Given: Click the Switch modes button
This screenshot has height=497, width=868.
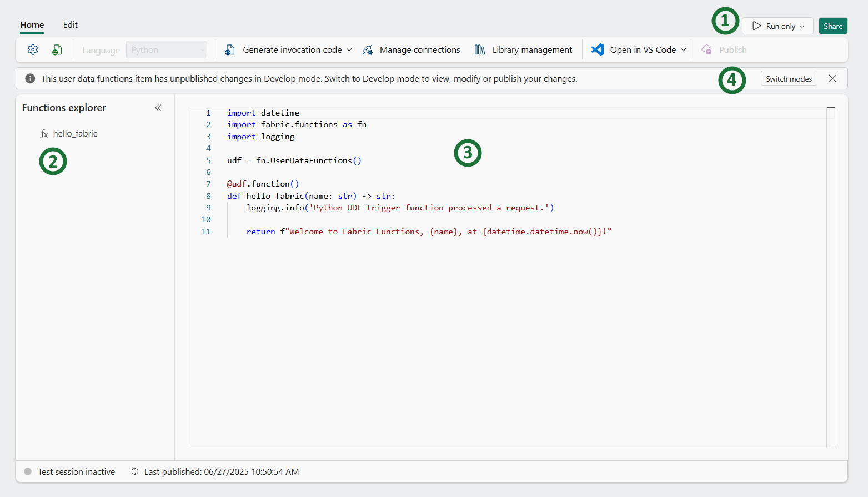Looking at the screenshot, I should (789, 79).
